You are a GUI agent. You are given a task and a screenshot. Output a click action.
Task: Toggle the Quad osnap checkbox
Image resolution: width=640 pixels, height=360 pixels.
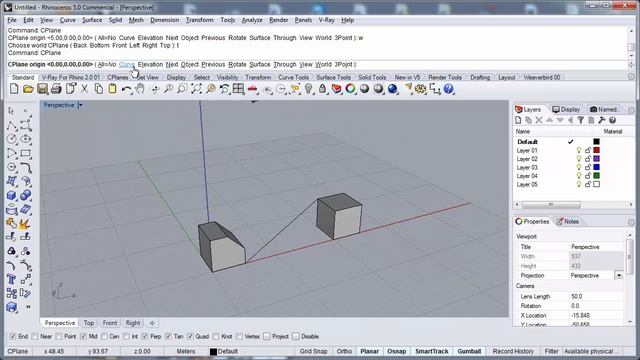pyautogui.click(x=190, y=336)
